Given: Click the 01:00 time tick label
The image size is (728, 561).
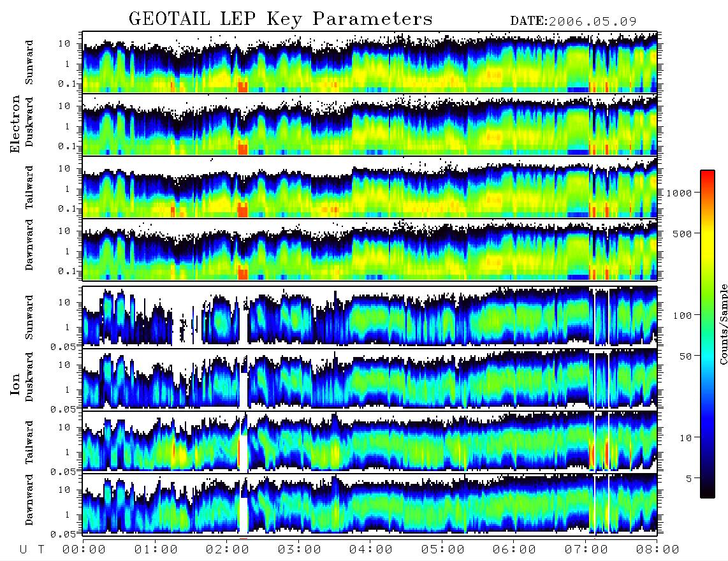Looking at the screenshot, I should [x=156, y=550].
